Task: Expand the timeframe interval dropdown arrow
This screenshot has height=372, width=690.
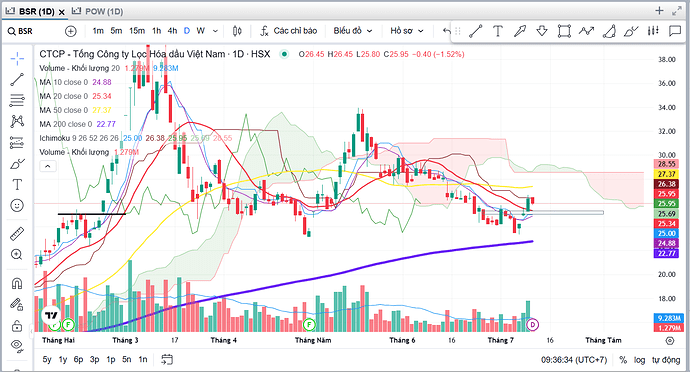Action: [215, 31]
